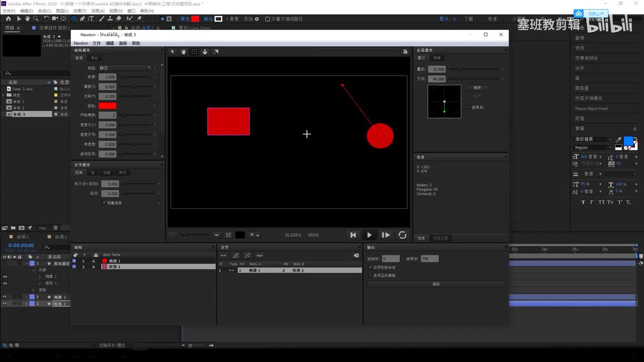Screen dimensions: 644x362
Task: Open the 面板 menu in Newton window
Action: click(x=123, y=43)
